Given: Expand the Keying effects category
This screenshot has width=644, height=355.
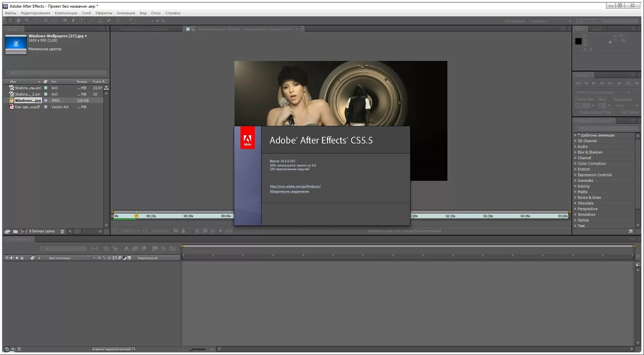Looking at the screenshot, I should (575, 186).
